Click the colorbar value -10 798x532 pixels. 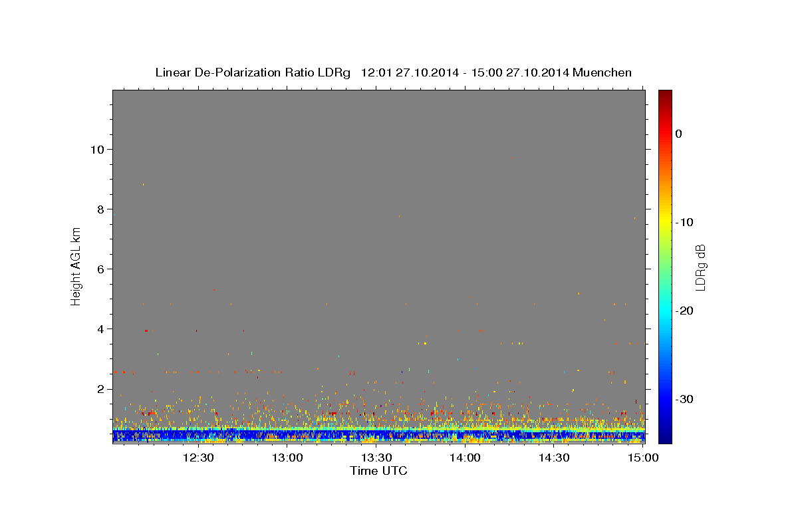[x=685, y=222]
